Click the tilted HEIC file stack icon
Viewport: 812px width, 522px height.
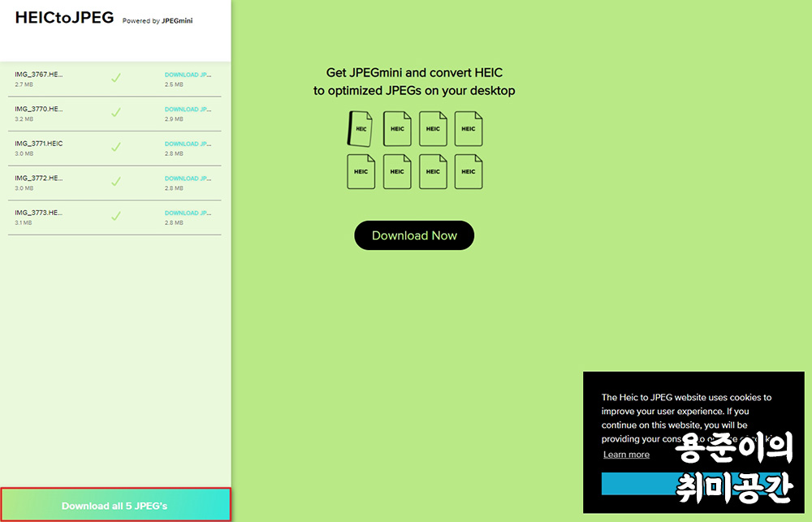click(360, 129)
